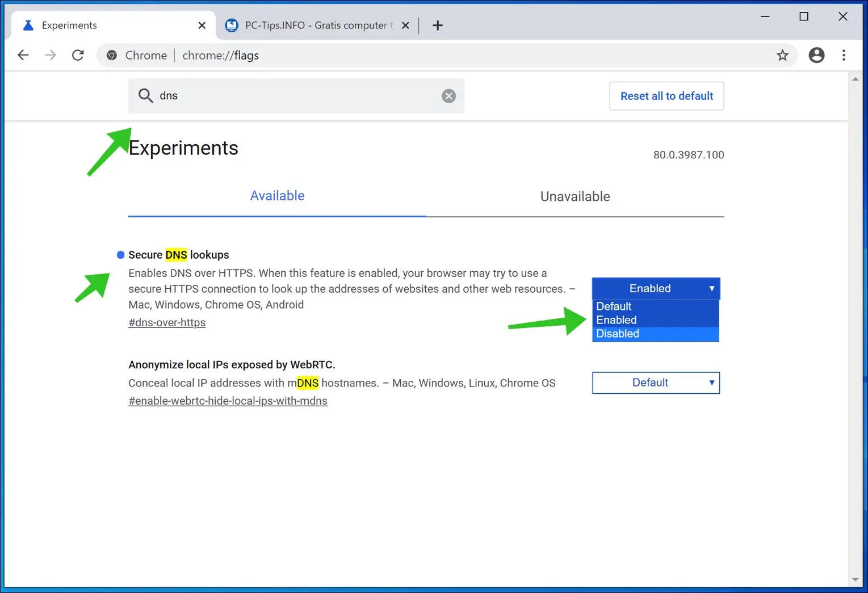Click the Experiments page heading
868x593 pixels.
[x=183, y=148]
